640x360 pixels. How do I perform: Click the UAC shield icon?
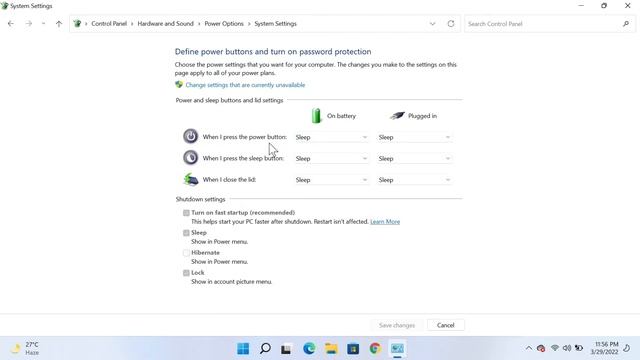(x=179, y=84)
